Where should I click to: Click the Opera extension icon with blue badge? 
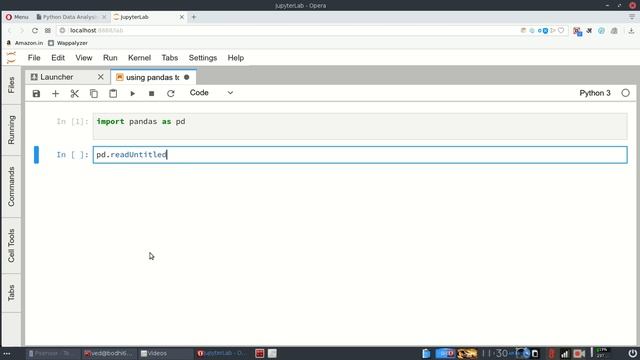[x=577, y=31]
